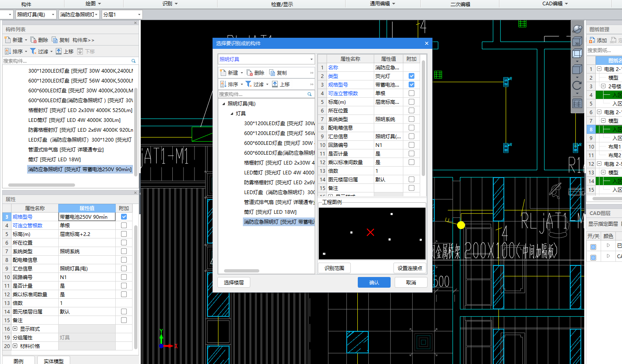Viewport: 622px width, 364px height.
Task: Toggle 可连立管根数 checkbox in dialog
Action: point(412,93)
